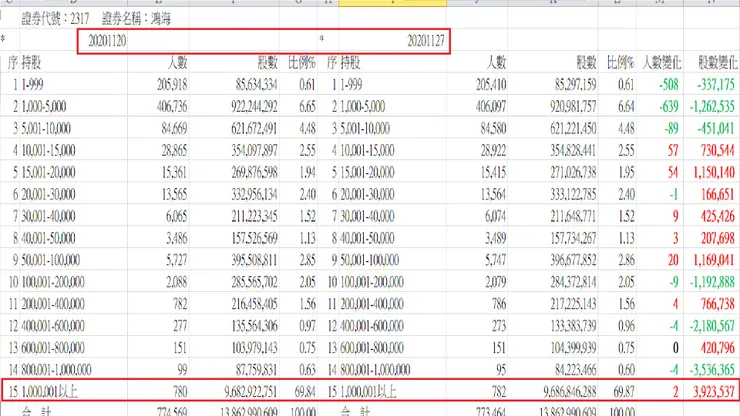
Task: Select the cell with 205,410
Action: (491, 85)
